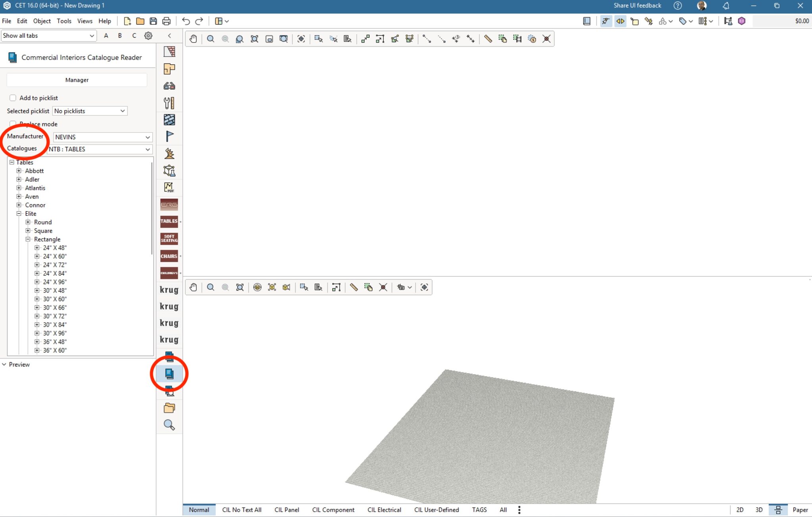Open the Manufacturer NEVINS dropdown
Viewport: 812px width, 517px height.
[x=103, y=137]
